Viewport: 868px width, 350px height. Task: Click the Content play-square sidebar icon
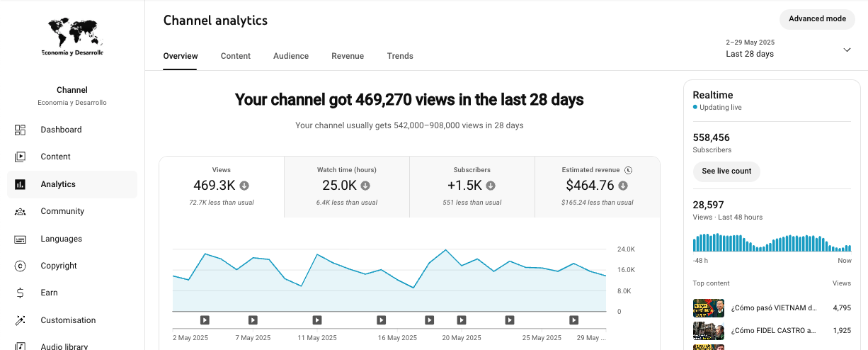point(20,157)
